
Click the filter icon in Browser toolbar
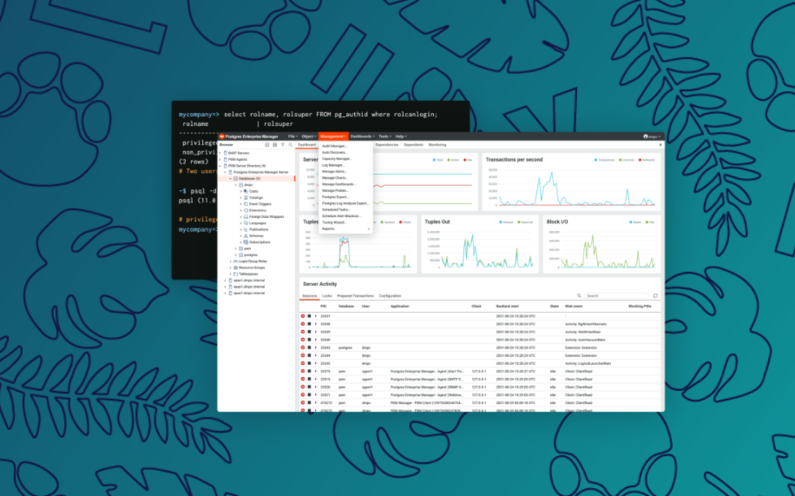(x=282, y=144)
